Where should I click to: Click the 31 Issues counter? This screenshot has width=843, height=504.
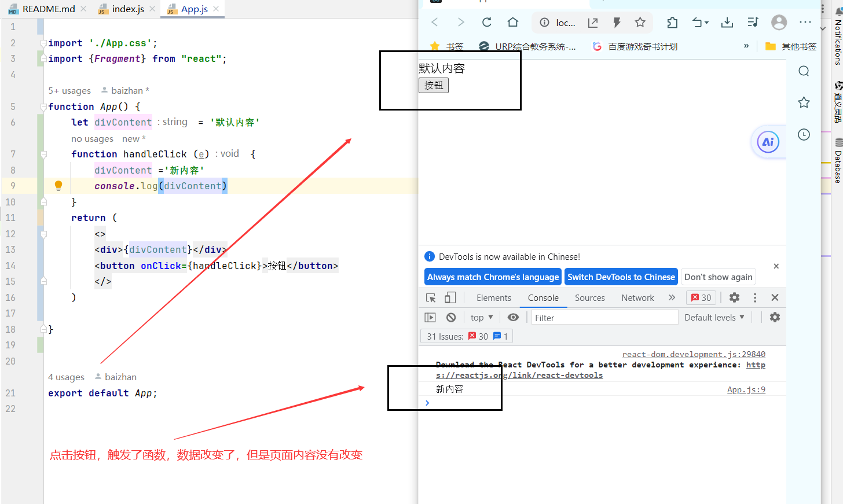pos(467,336)
